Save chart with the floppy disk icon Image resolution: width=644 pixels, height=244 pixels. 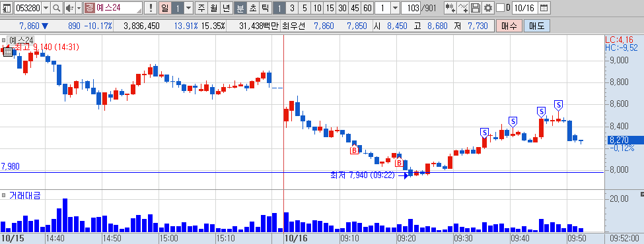pos(475,7)
